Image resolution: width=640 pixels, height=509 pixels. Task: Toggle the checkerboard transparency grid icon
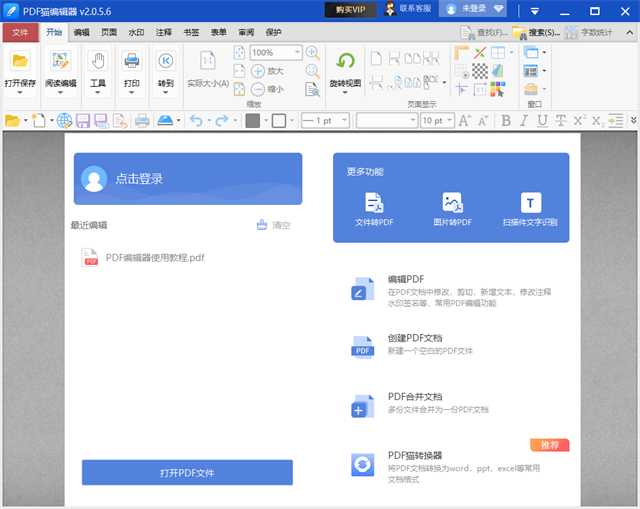pos(480,71)
